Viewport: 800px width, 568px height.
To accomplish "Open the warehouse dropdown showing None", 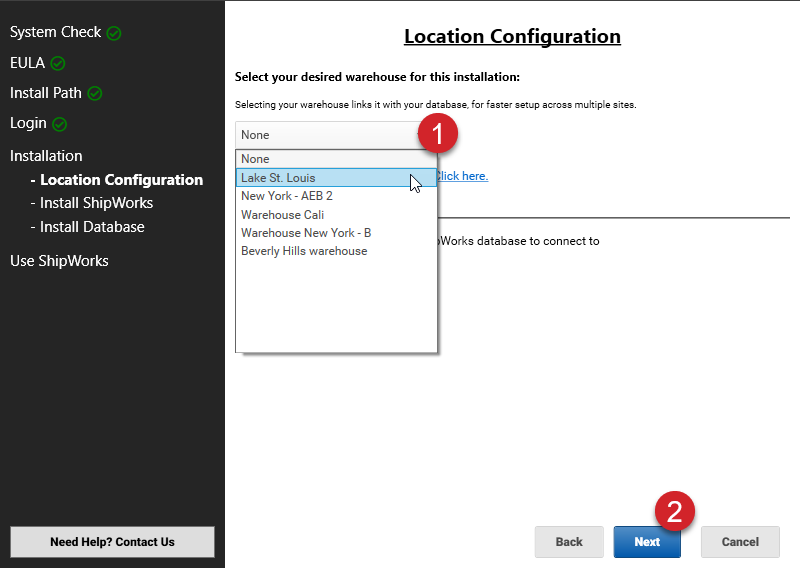I will pos(335,135).
